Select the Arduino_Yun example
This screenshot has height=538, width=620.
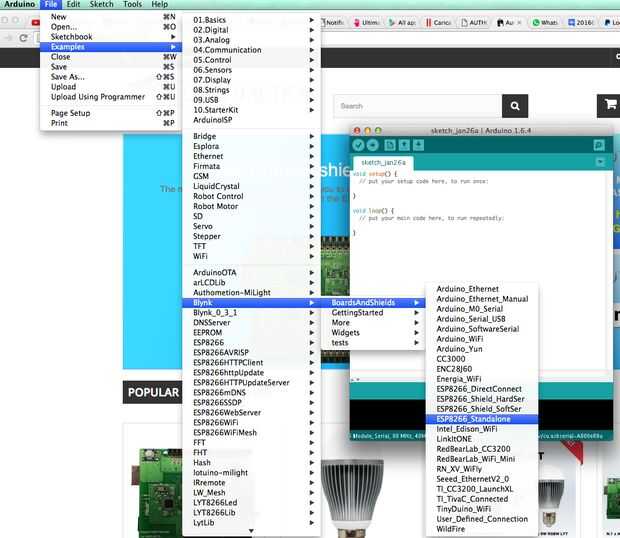tap(482, 349)
